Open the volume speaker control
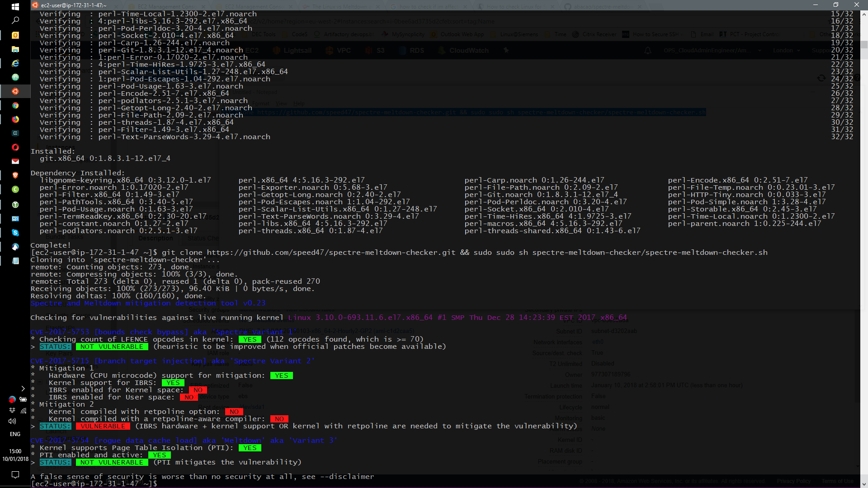The width and height of the screenshot is (868, 488). click(x=12, y=421)
